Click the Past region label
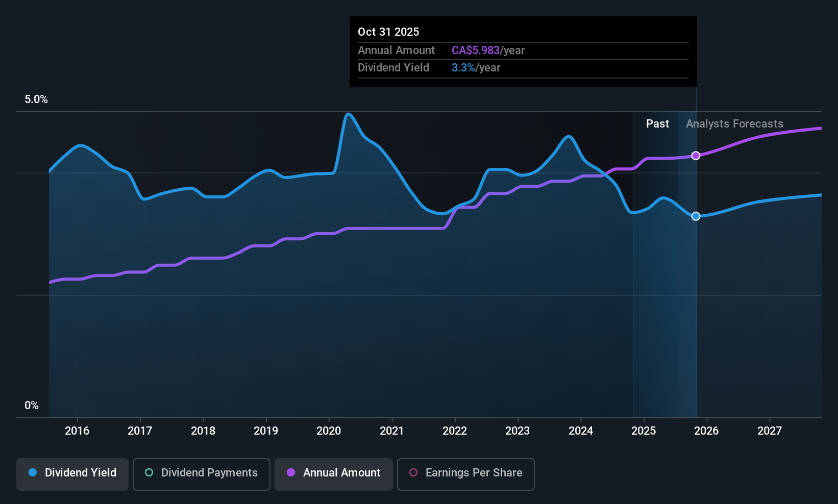The height and width of the screenshot is (504, 838). point(657,124)
